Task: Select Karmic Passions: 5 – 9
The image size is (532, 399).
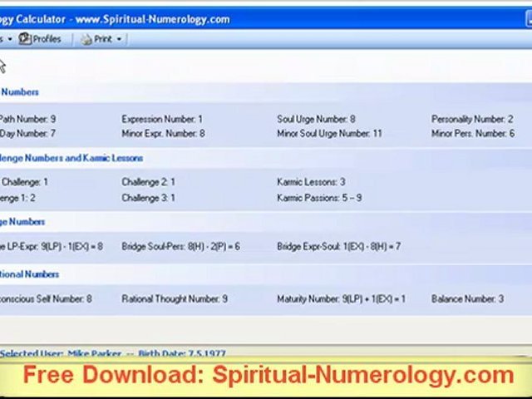Action: (318, 198)
